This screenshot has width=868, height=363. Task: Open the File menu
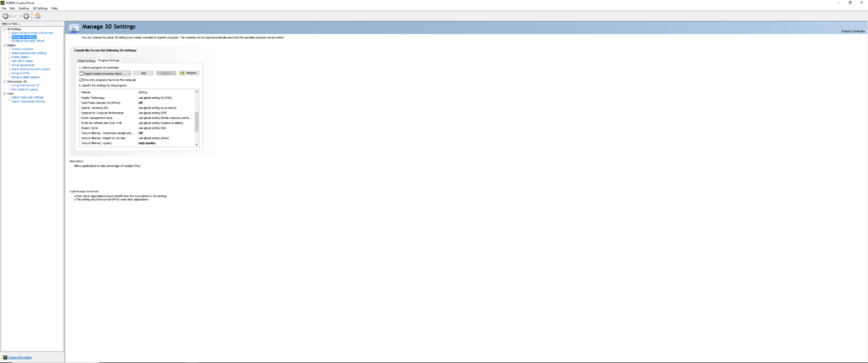(x=3, y=9)
